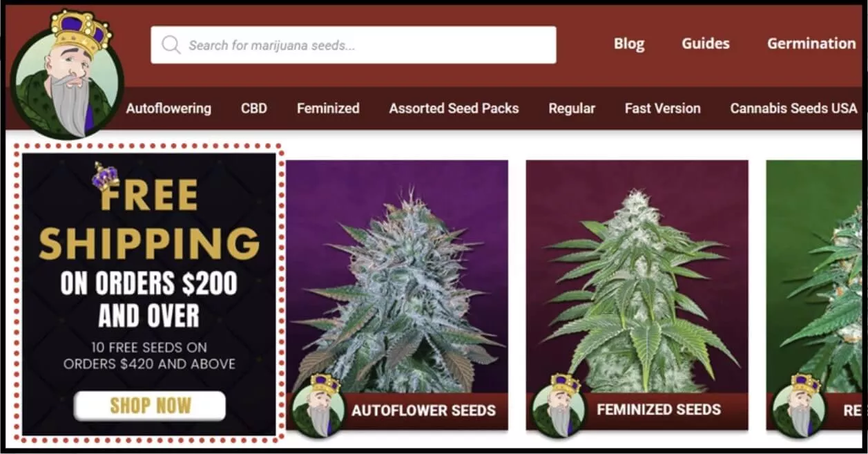Open the Autoflower Seeds product image

click(x=397, y=276)
